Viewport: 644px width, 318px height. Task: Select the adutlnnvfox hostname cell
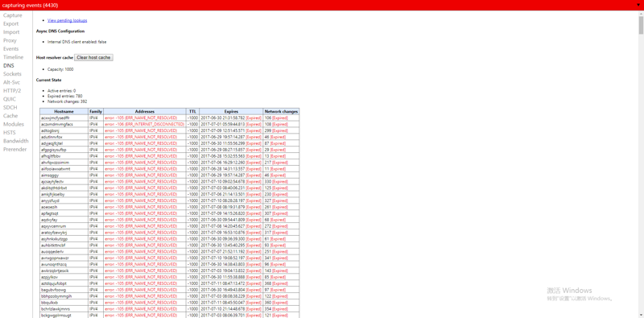[64, 137]
